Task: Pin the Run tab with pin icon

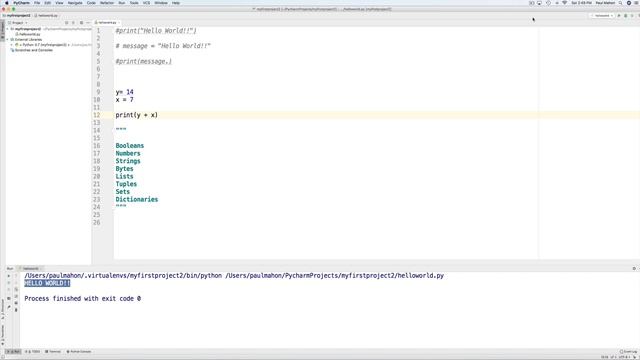Action: coord(9,307)
